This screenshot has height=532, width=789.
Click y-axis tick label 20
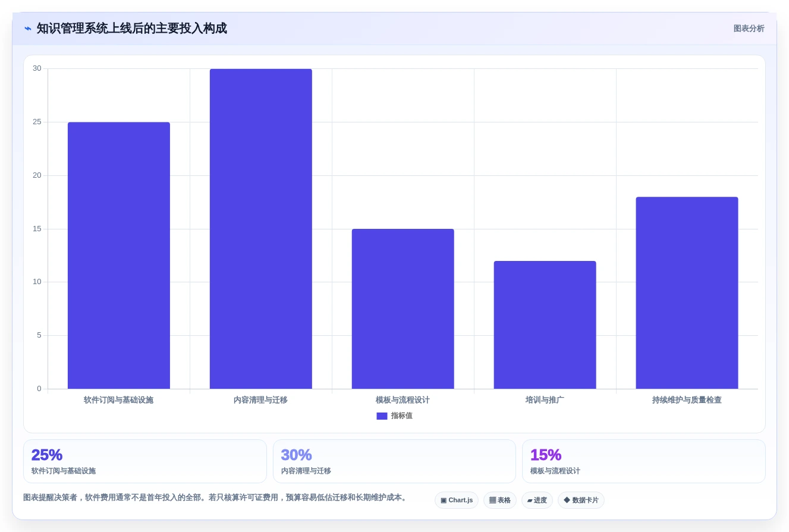coord(37,175)
